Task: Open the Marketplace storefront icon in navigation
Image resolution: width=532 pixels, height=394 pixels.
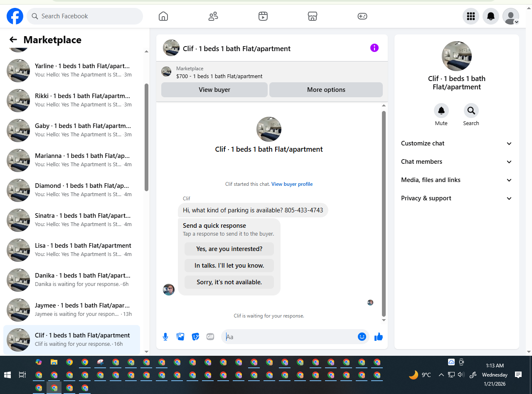Action: 313,16
